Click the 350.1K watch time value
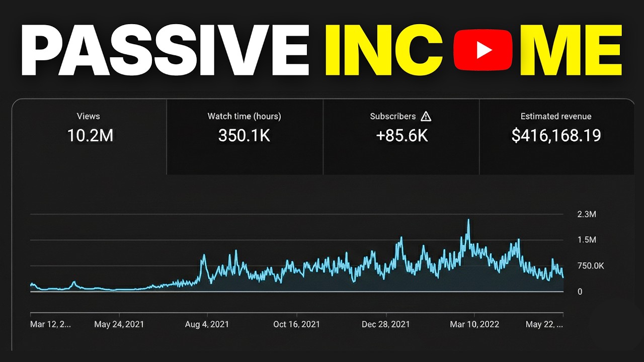 244,136
